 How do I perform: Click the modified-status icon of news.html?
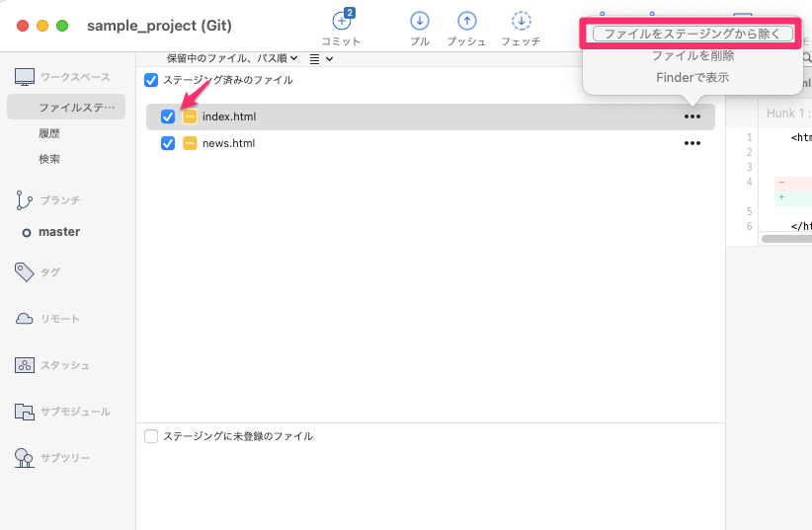pyautogui.click(x=190, y=143)
